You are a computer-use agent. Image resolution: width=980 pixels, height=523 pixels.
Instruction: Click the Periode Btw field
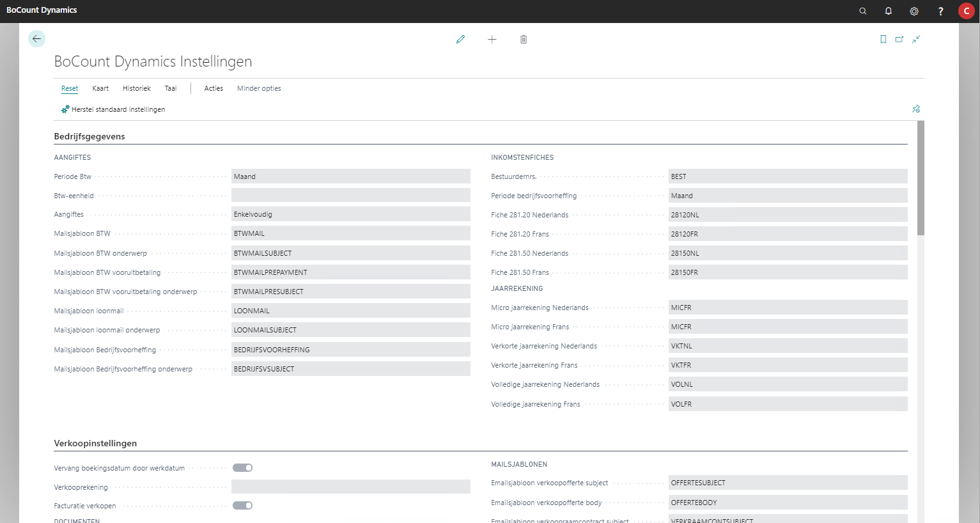351,176
